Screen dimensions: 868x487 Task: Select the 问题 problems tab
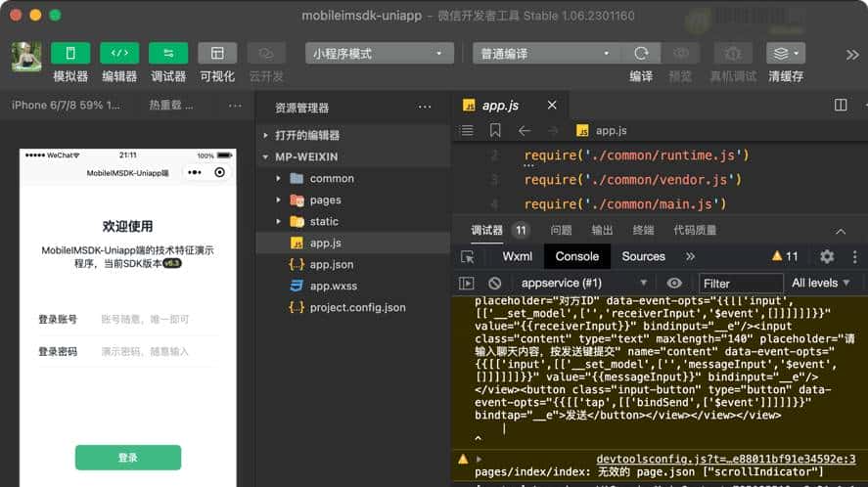pos(561,230)
